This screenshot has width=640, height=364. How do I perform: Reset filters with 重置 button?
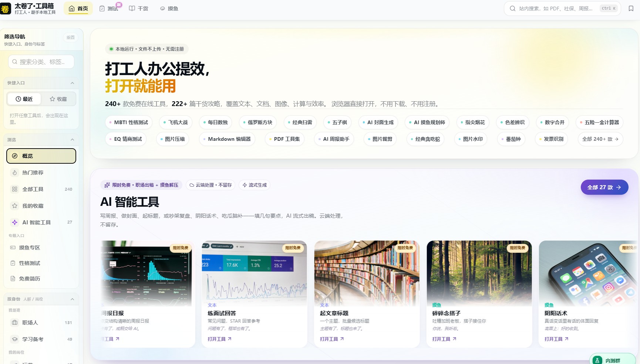[x=70, y=37]
